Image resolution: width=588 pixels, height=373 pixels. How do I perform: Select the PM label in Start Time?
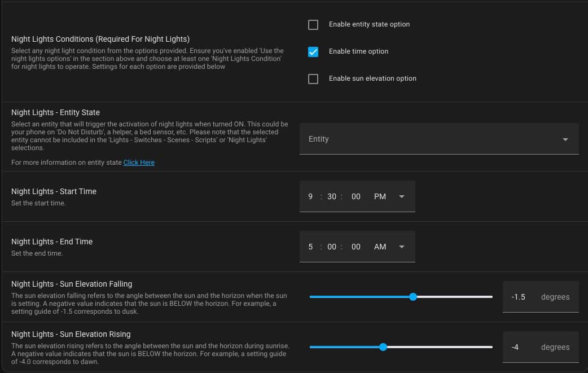pos(380,197)
